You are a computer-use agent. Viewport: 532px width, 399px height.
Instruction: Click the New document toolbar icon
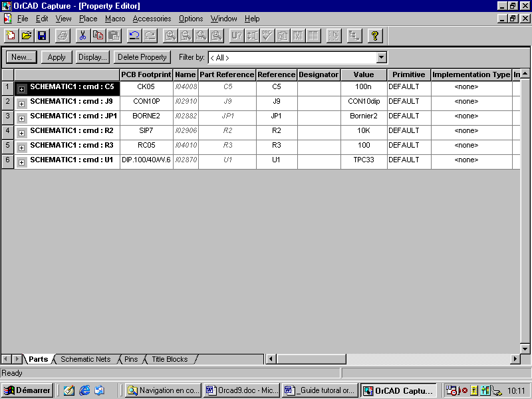[11, 36]
